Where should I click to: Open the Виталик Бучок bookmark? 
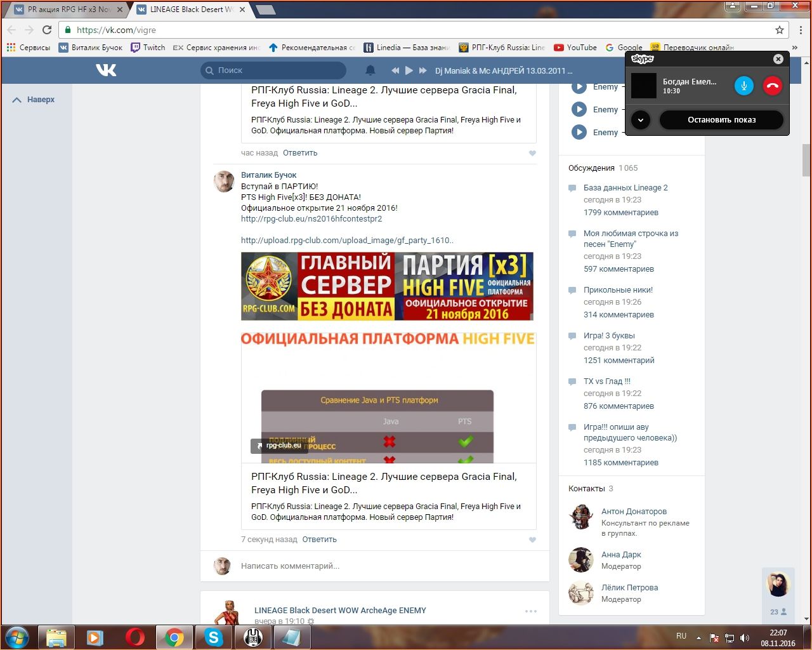click(91, 48)
